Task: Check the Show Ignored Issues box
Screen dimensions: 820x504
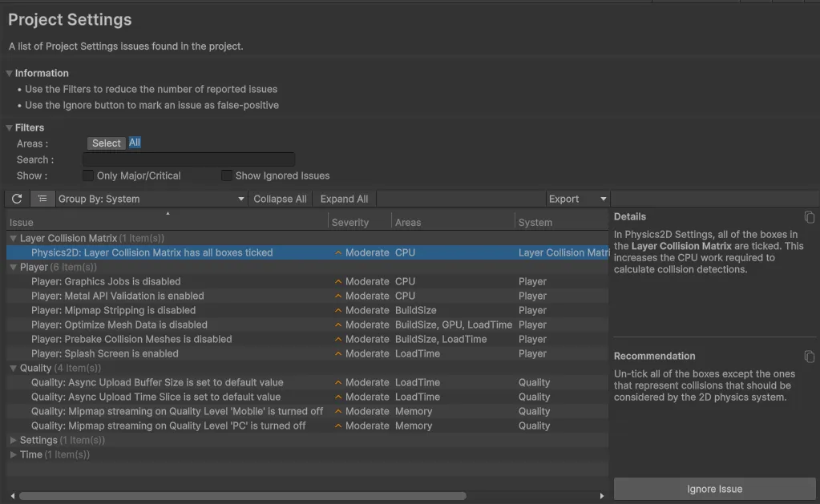Action: pos(227,175)
